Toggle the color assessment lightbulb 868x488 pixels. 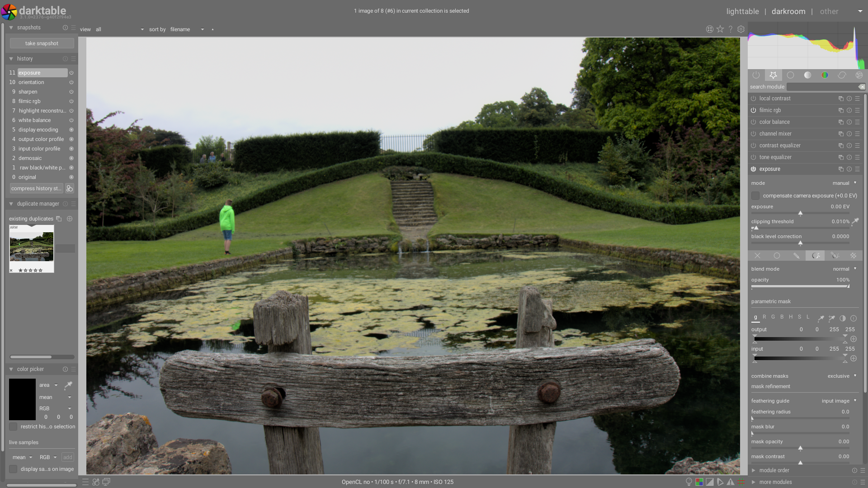tap(689, 482)
